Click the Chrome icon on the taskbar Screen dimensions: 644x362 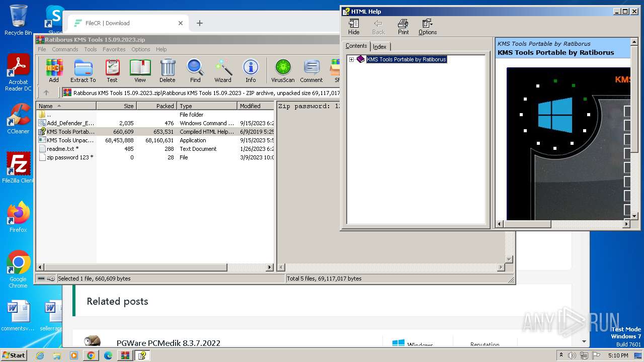click(x=91, y=355)
